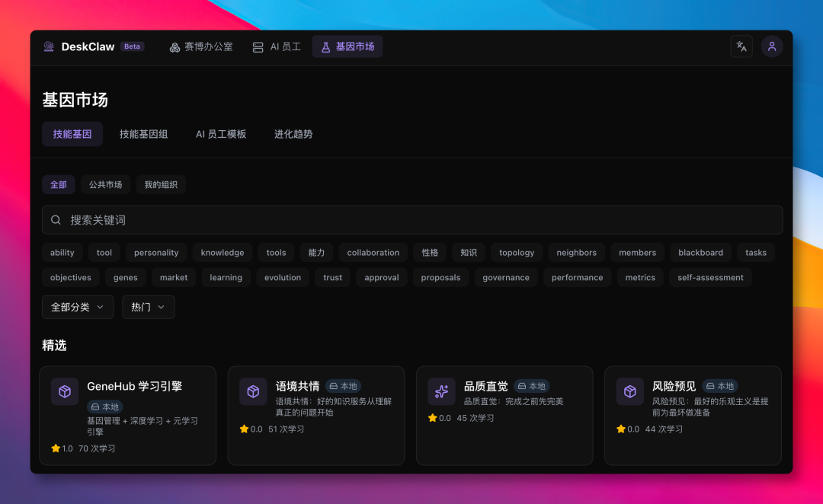Click the 本地 badge on GeneHub card

click(x=105, y=407)
